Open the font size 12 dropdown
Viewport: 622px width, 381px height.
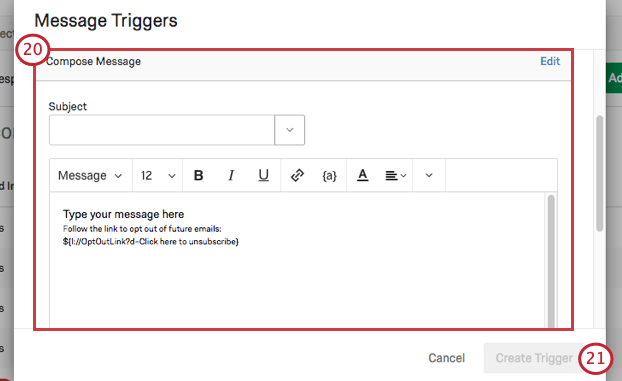click(157, 175)
